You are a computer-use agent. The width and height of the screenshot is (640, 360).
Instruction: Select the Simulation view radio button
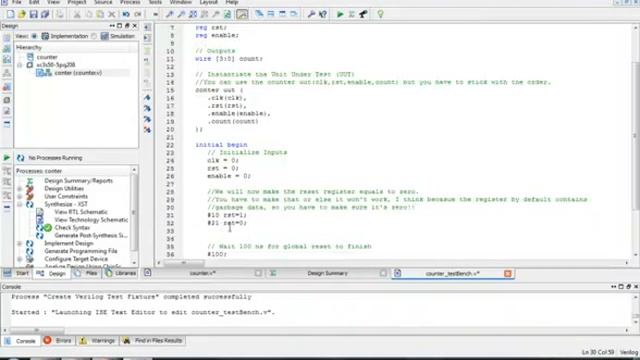click(94, 36)
